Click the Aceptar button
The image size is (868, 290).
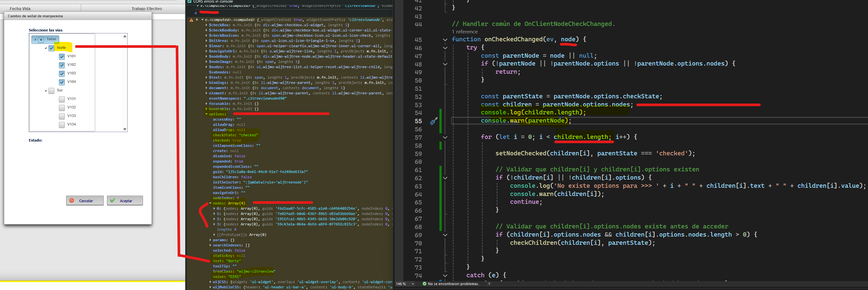[x=125, y=201]
